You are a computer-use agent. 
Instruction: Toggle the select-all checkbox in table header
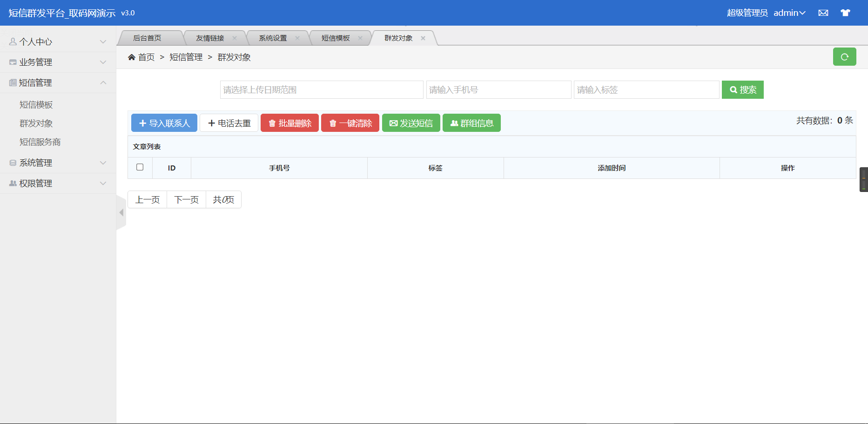pyautogui.click(x=140, y=167)
